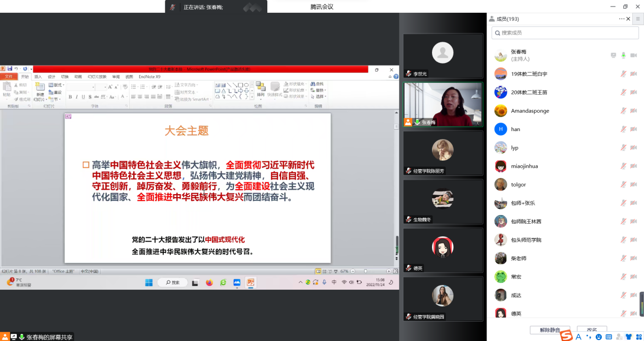644x341 pixels.
Task: Click the Bold formatting icon in ribbon
Action: point(70,97)
